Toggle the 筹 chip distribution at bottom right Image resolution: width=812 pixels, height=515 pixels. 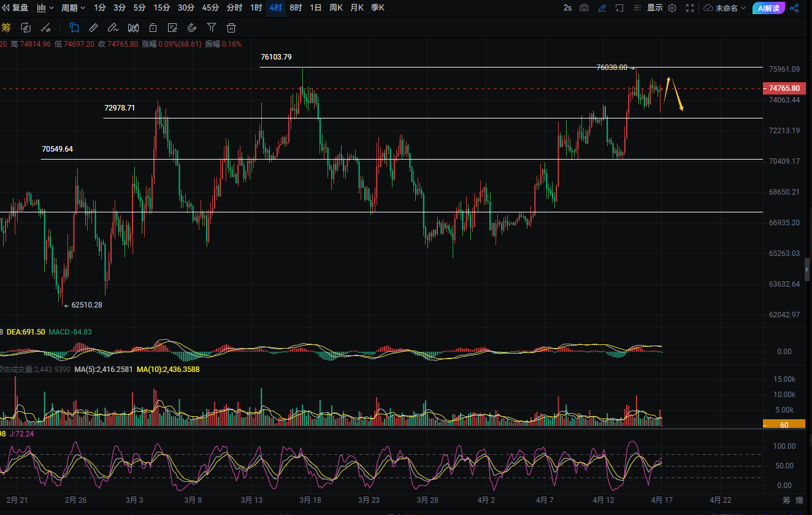click(786, 500)
